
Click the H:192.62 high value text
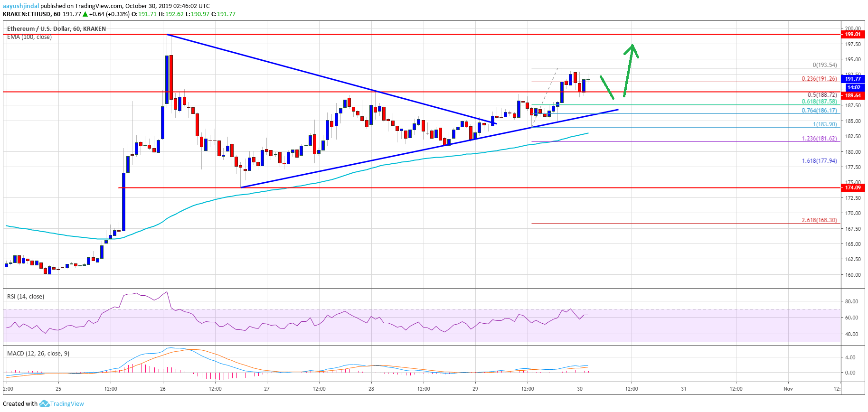point(171,14)
